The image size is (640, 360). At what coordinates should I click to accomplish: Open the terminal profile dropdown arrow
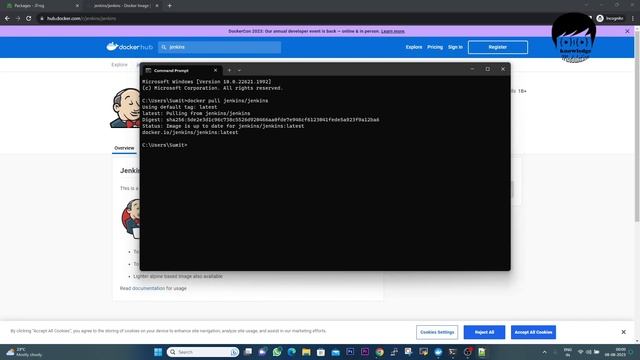[x=239, y=70]
